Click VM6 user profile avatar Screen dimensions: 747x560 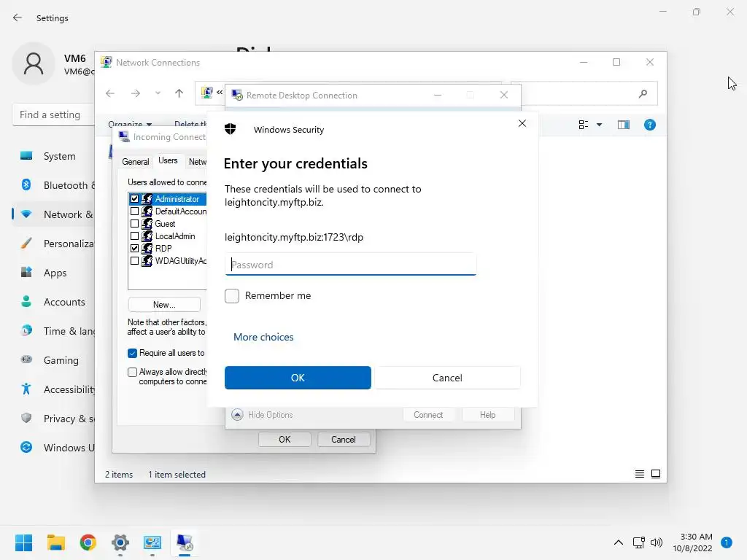[x=34, y=63]
